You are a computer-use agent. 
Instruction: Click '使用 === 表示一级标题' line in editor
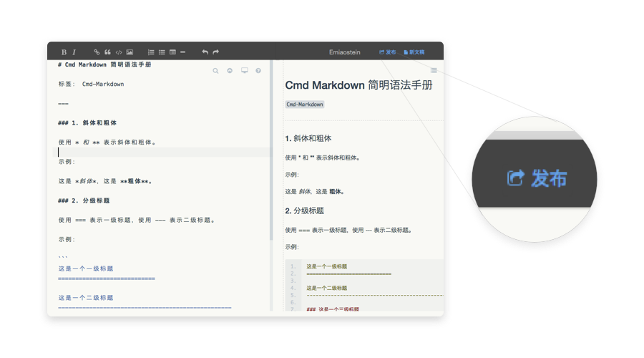coord(137,220)
